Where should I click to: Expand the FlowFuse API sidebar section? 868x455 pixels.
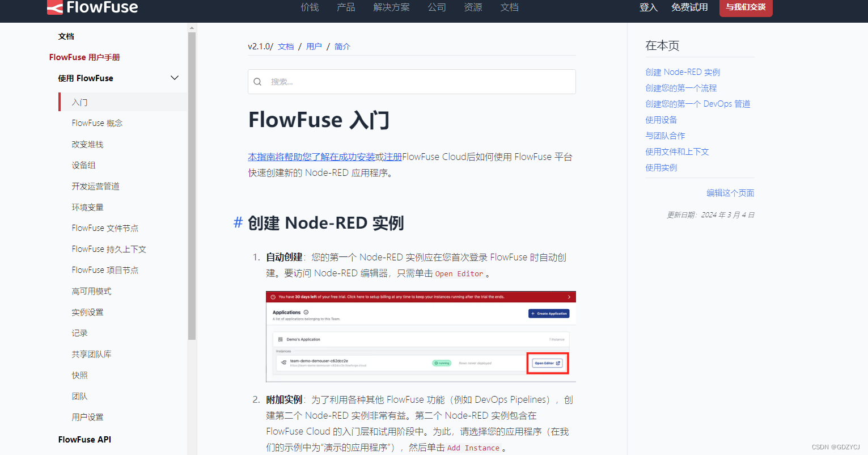click(x=84, y=439)
